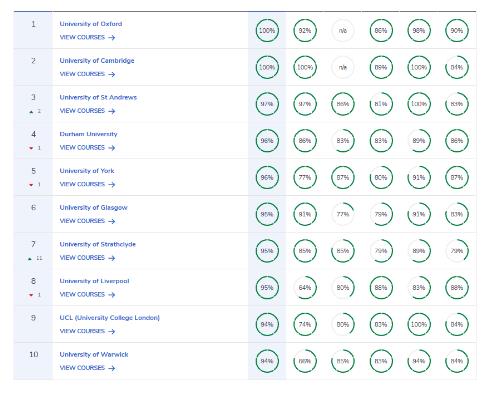Click rank number 6 in the Glasgow row

[33, 207]
